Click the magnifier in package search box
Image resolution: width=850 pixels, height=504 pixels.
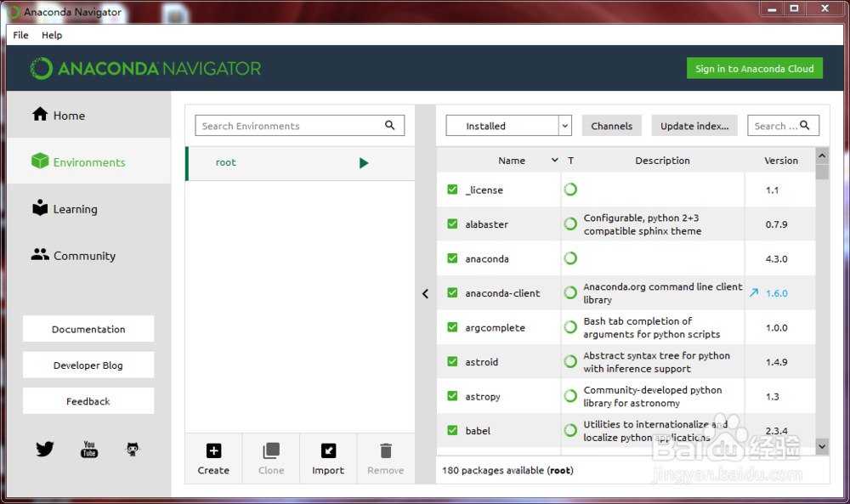[805, 125]
